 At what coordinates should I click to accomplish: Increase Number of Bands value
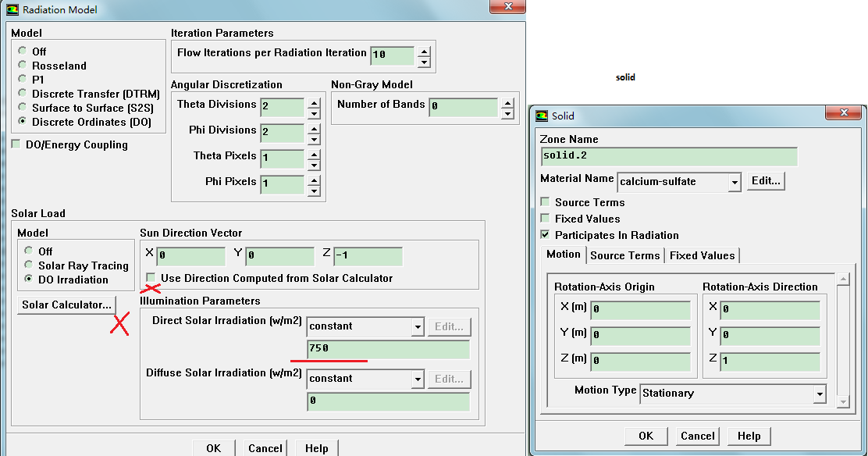click(507, 102)
